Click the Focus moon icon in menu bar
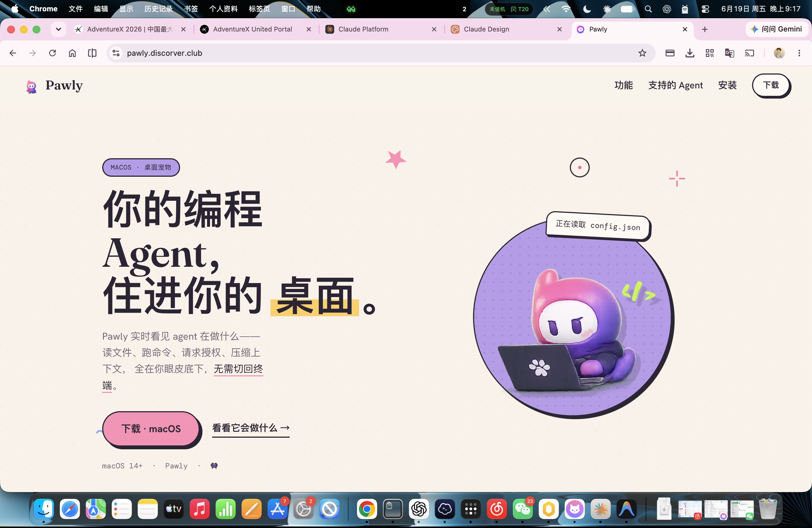Screen dimensions: 812x528 click(x=587, y=9)
